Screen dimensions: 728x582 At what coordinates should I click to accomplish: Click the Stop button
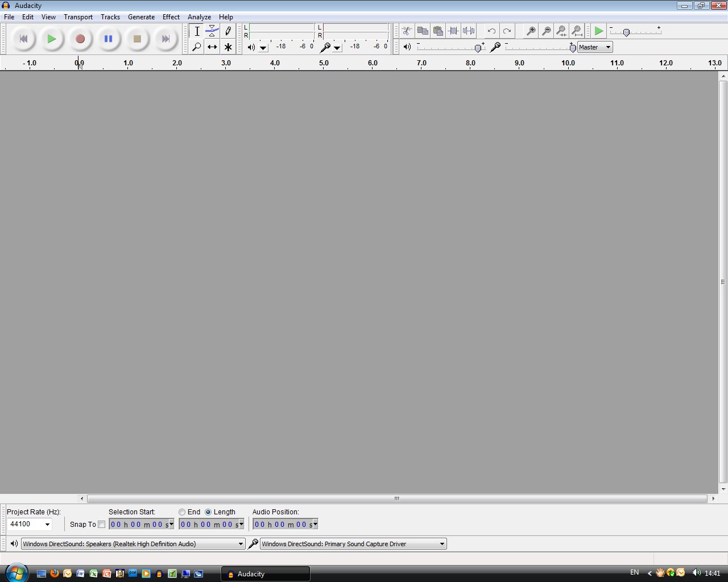[x=137, y=39]
